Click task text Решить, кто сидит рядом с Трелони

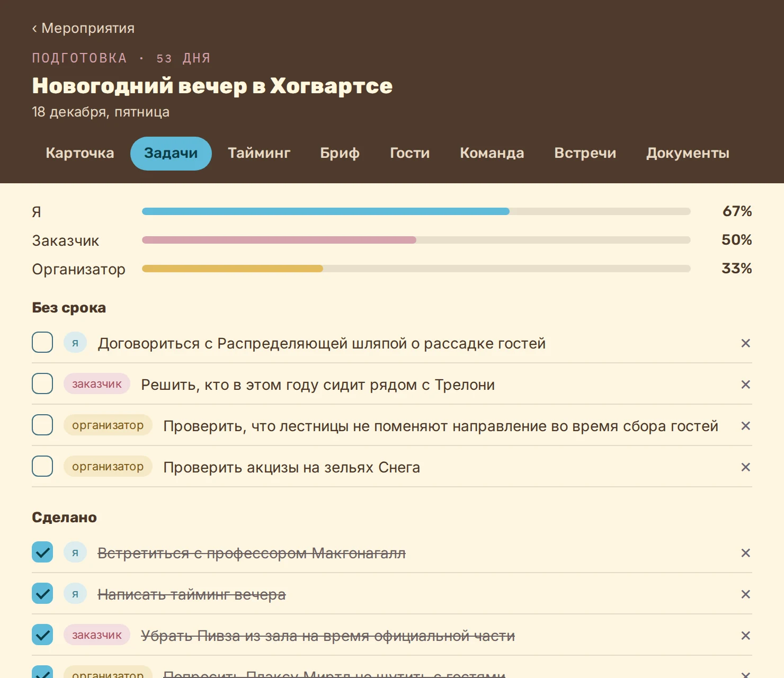coord(318,385)
